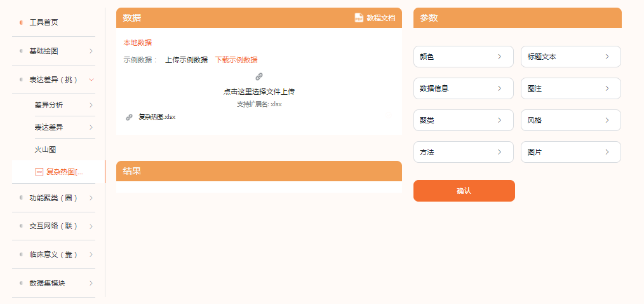The image size is (644, 304).
Task: Select the uploaded file 复杂热图.xlsx
Action: coord(158,117)
